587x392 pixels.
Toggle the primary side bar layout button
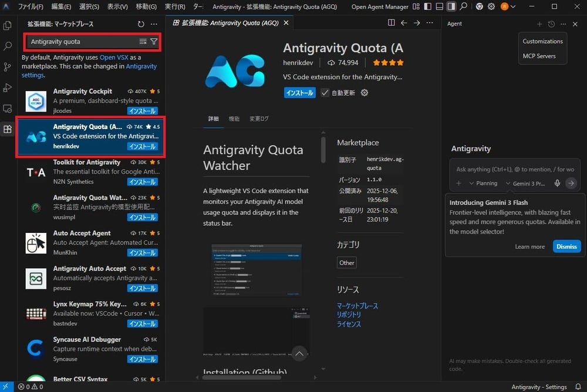click(x=427, y=6)
